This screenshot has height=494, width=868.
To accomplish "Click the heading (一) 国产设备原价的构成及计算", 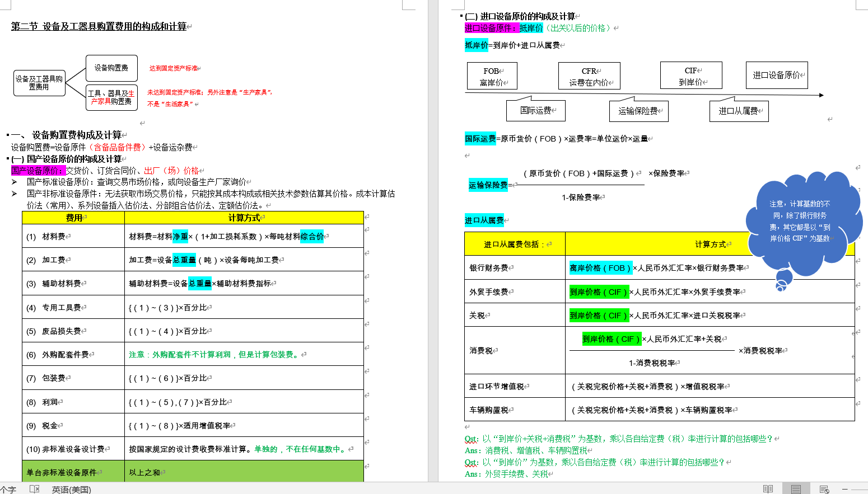I will [x=66, y=159].
